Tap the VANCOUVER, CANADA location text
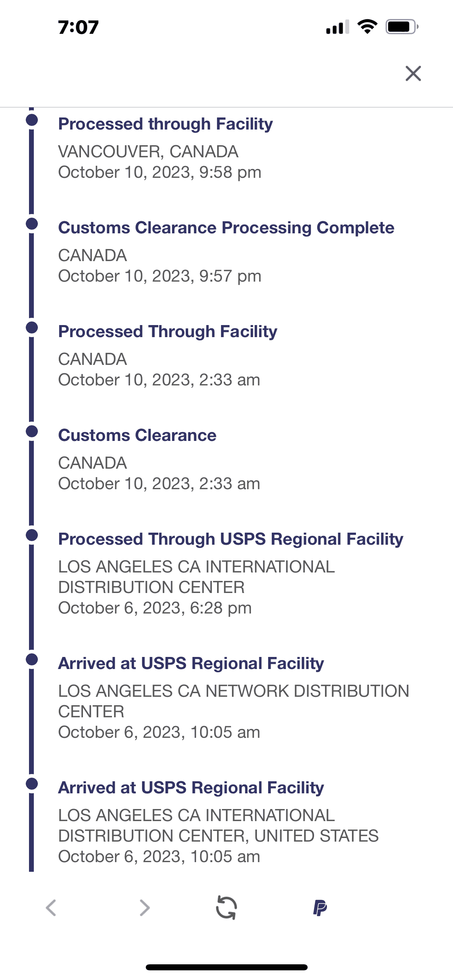Image resolution: width=453 pixels, height=980 pixels. tap(148, 152)
